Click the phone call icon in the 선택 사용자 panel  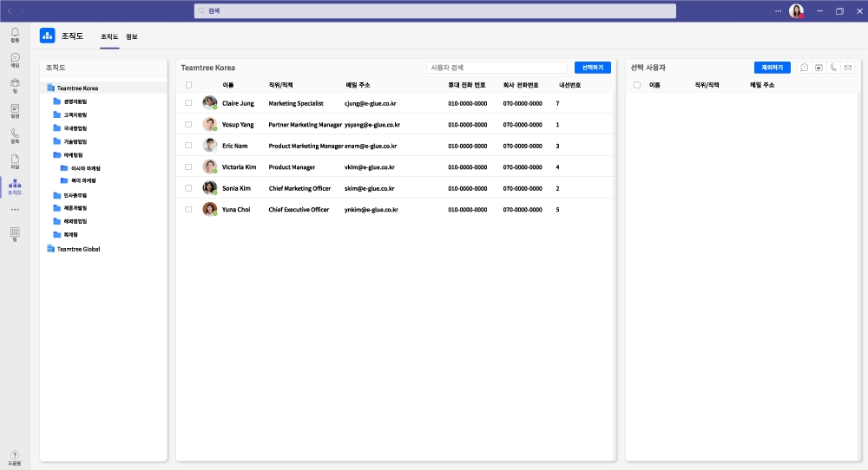tap(833, 68)
